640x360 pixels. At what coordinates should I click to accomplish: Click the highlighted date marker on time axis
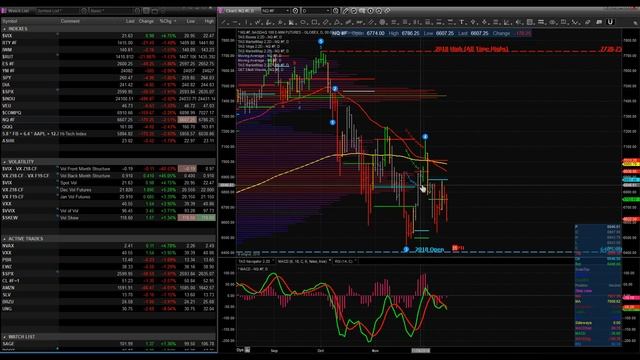tap(420, 350)
